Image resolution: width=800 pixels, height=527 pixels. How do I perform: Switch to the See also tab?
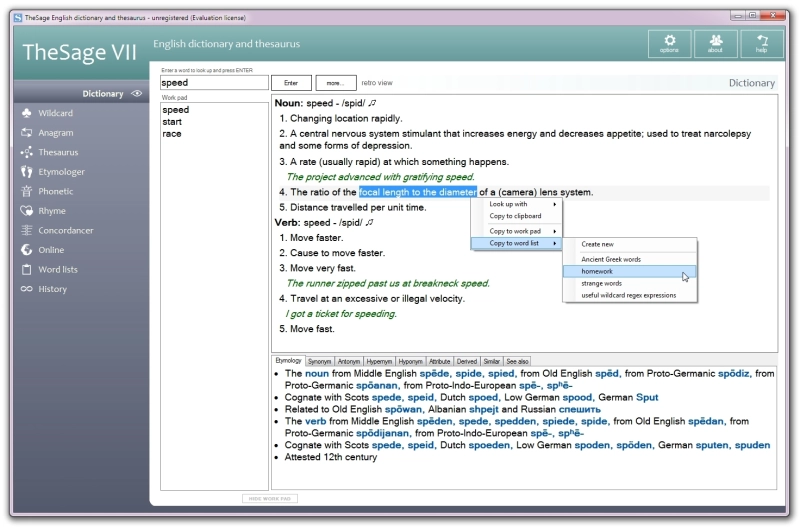(517, 361)
